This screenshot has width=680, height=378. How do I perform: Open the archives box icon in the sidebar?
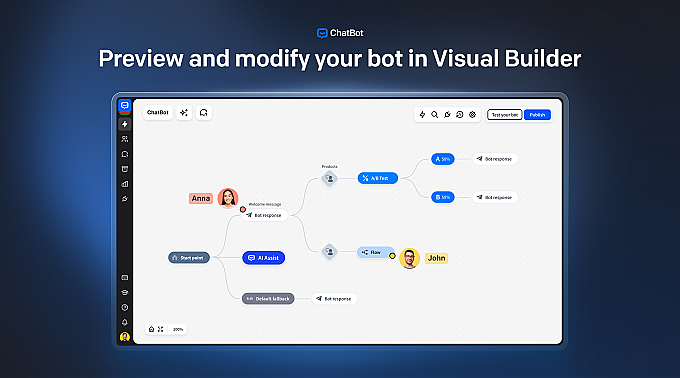point(124,169)
